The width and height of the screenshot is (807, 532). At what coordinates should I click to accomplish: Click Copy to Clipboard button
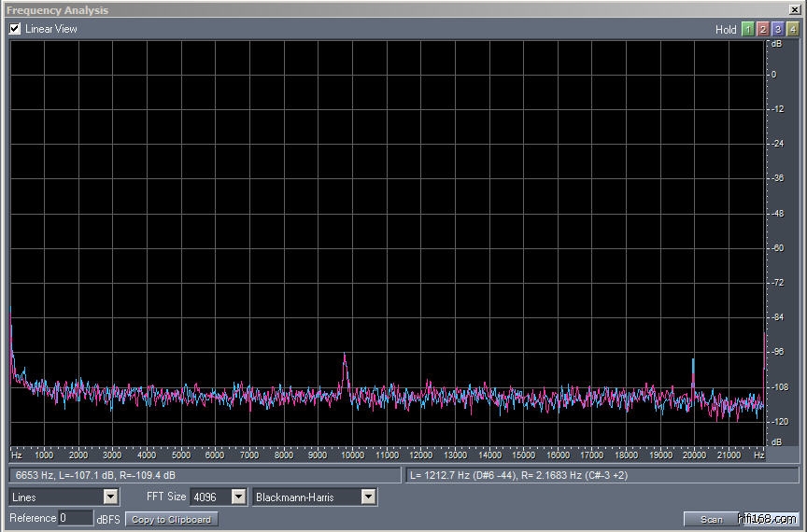(x=172, y=519)
